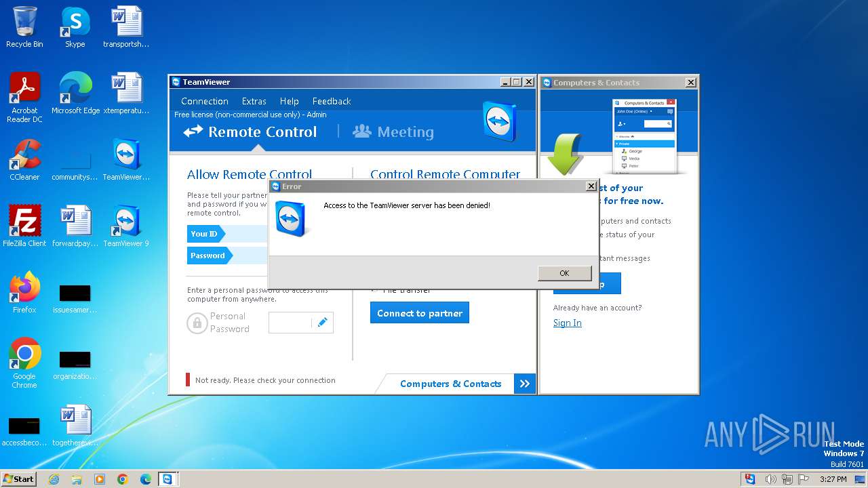Click the Sign In link
The image size is (868, 488).
(568, 323)
